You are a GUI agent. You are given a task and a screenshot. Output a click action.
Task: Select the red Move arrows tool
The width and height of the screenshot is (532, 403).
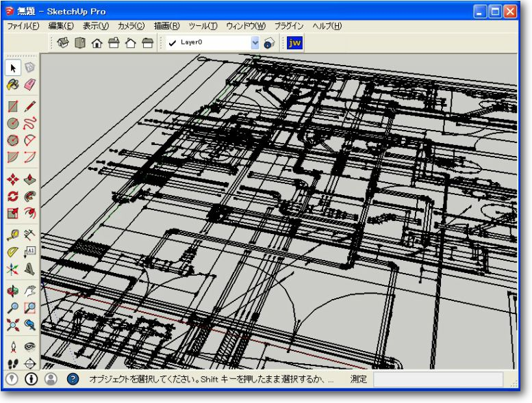[13, 179]
